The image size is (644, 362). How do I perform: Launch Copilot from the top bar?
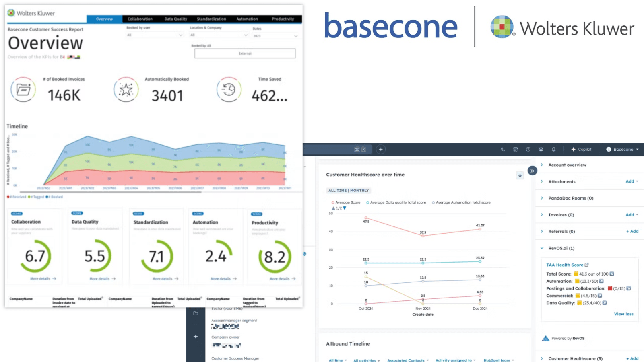pos(581,149)
